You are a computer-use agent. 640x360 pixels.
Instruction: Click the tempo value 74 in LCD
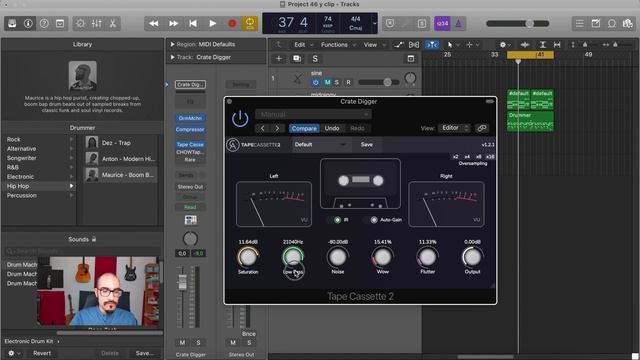coord(328,19)
